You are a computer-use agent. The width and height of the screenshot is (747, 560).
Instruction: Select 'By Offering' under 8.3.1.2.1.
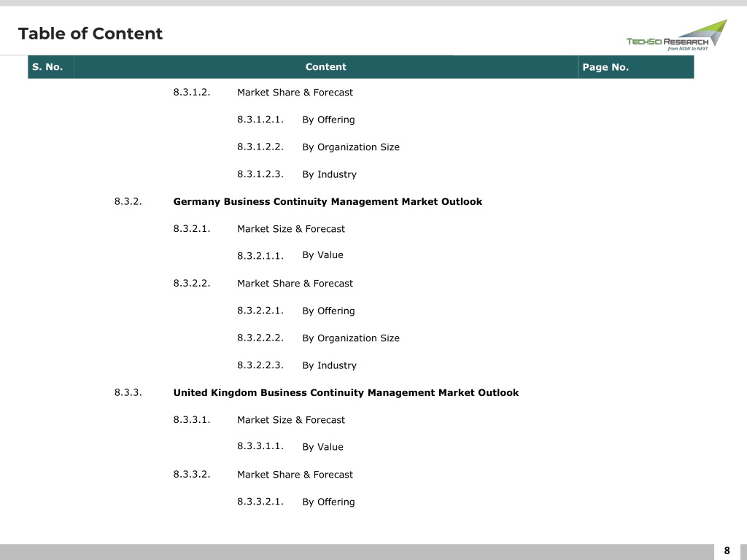click(x=328, y=120)
